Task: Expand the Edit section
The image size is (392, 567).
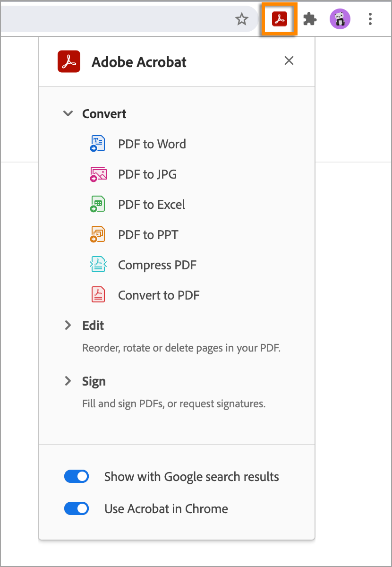Action: (68, 325)
